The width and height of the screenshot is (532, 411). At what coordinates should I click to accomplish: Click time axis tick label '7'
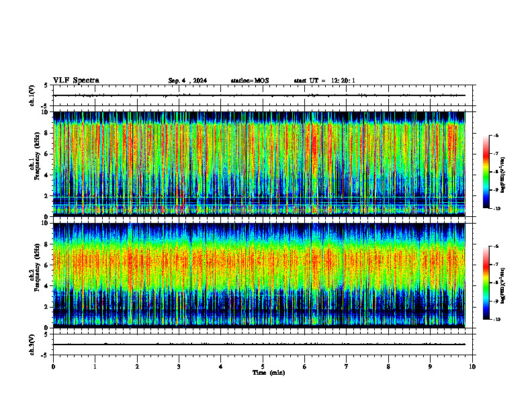pos(347,367)
